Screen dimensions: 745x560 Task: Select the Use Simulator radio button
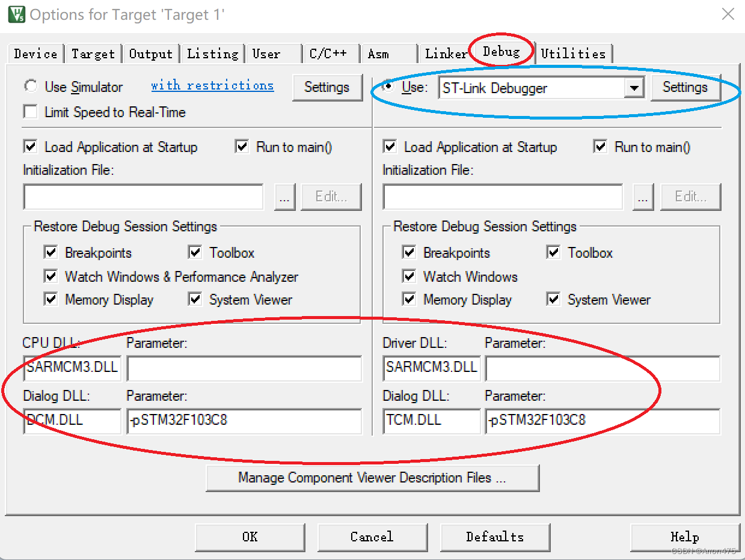coord(30,87)
